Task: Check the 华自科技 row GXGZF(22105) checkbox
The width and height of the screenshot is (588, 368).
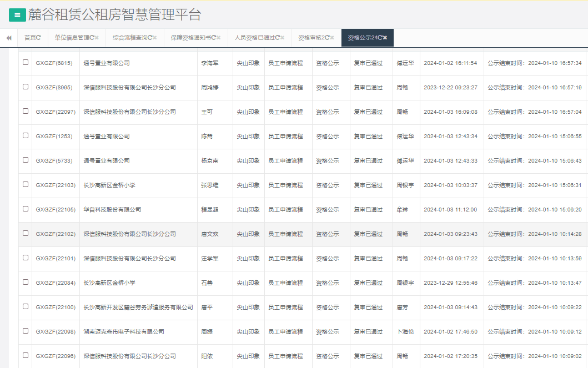Action: pyautogui.click(x=24, y=209)
